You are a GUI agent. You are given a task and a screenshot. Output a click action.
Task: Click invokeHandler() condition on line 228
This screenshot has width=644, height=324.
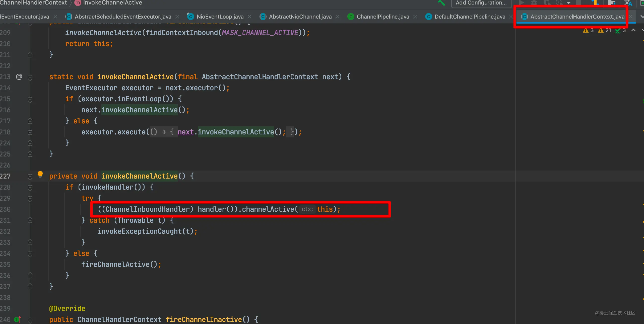[x=111, y=187]
